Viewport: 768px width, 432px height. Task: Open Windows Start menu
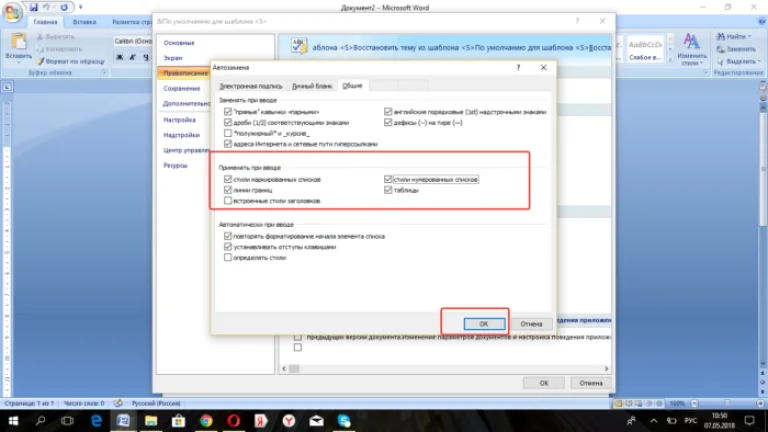(x=13, y=421)
